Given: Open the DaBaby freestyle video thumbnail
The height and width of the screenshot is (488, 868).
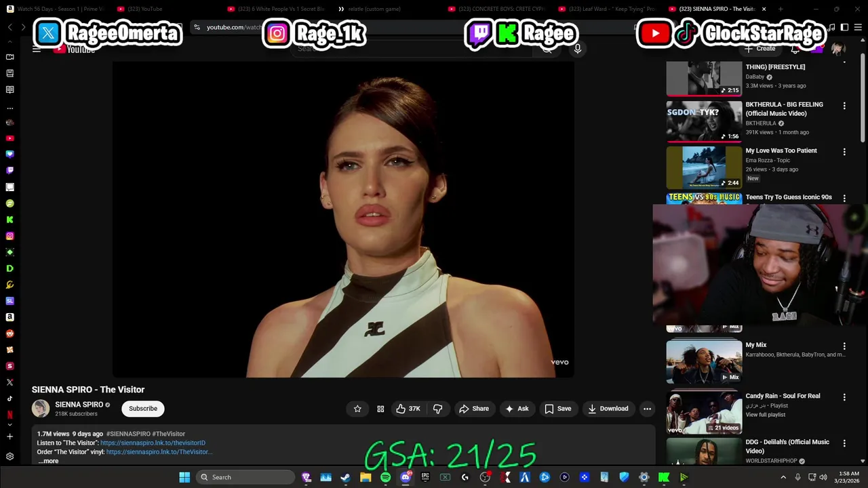Looking at the screenshot, I should pyautogui.click(x=704, y=78).
